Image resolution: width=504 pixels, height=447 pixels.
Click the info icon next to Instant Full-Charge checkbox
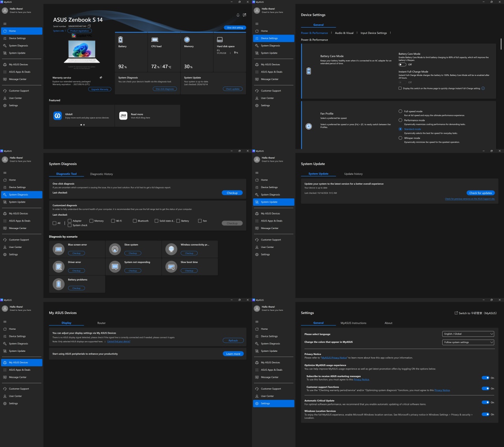(x=483, y=88)
